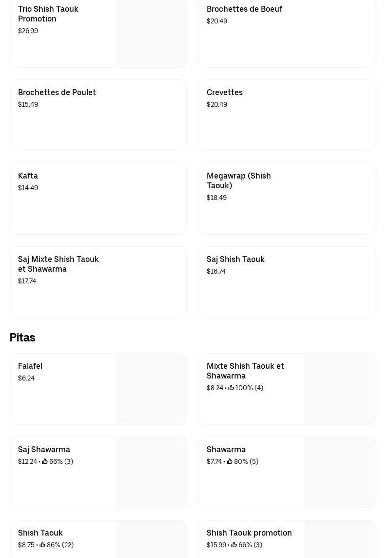Select the Brochettes de Boeuf item
The width and height of the screenshot is (392, 558).
pos(244,9)
